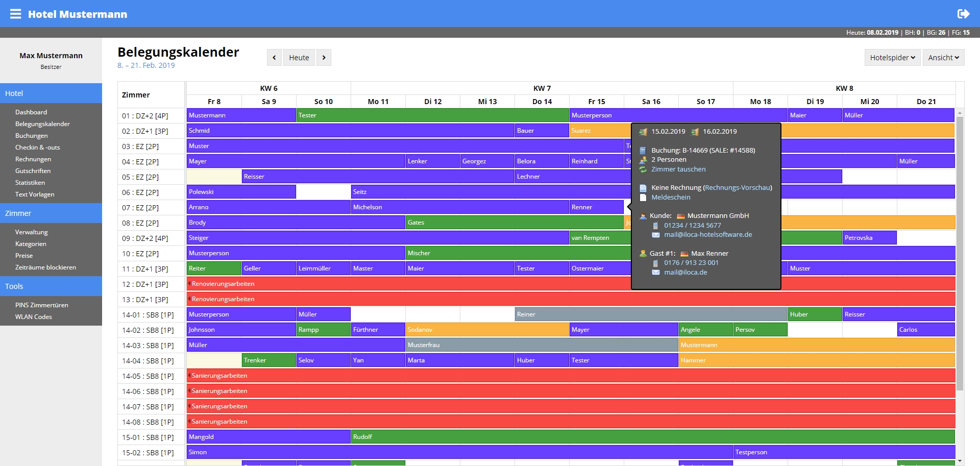Viewport: 980px width, 466px height.
Task: Select the Rudolf booking in room 15-01
Action: [x=653, y=437]
